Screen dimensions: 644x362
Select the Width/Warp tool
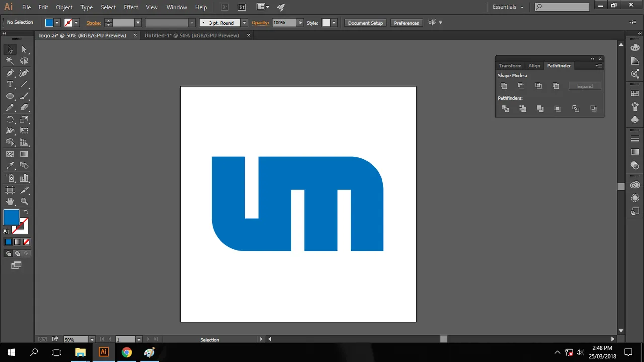[10, 131]
